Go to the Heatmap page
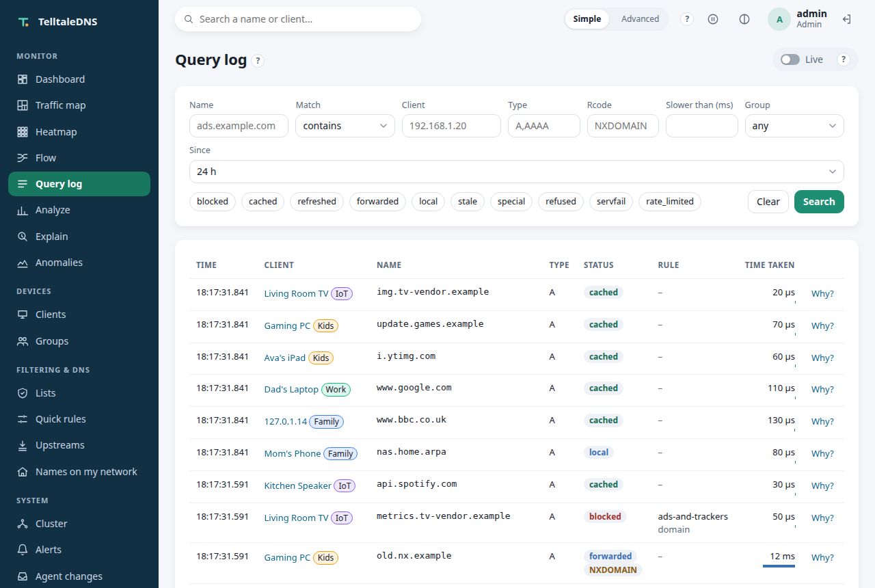Viewport: 875px width, 588px height. 79,132
